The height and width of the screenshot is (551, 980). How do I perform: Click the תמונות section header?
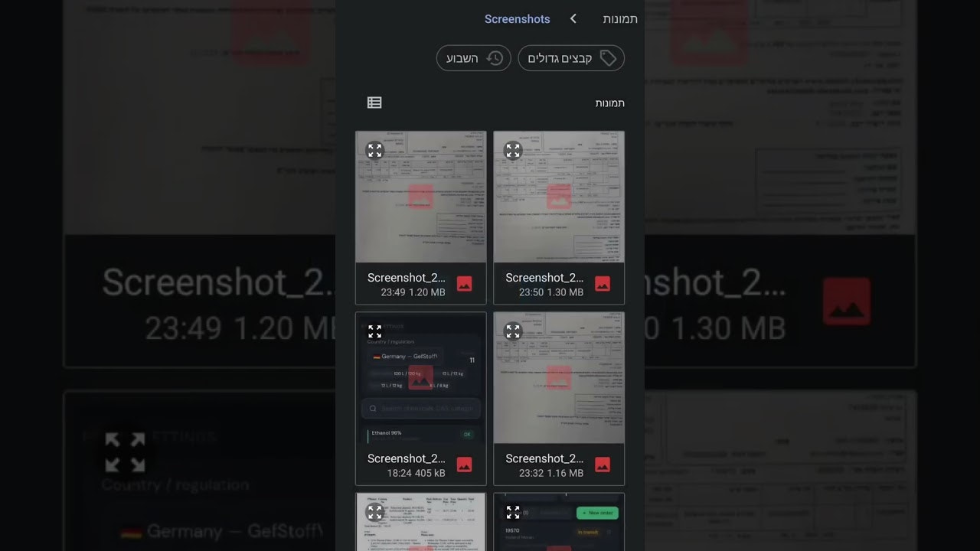[610, 103]
